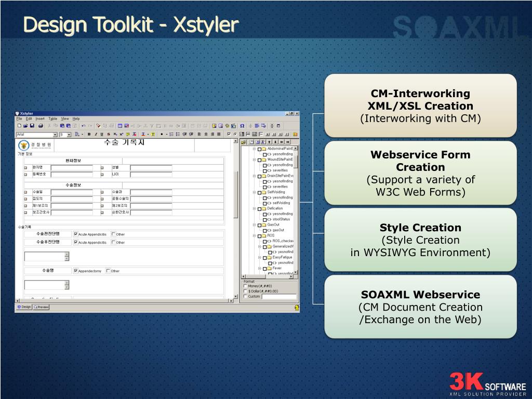Open the Arial font name dropdown
The height and width of the screenshot is (399, 532).
(x=55, y=135)
